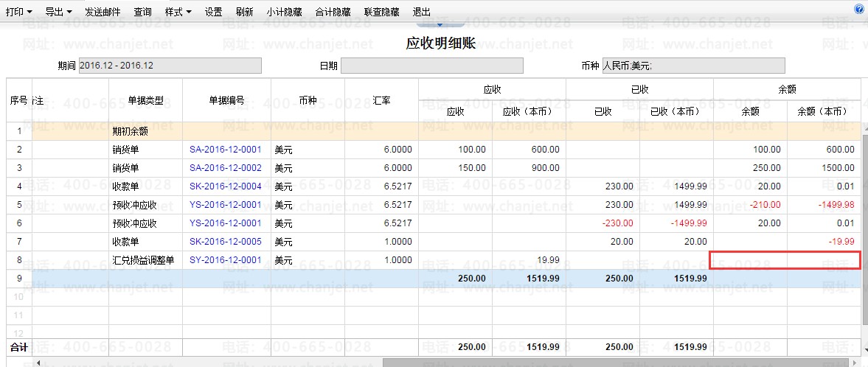Click the 余额（本币） column header

click(823, 111)
